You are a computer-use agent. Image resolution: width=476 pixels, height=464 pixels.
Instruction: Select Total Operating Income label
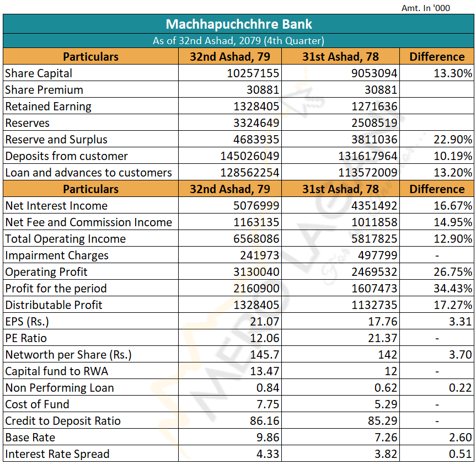coord(65,239)
